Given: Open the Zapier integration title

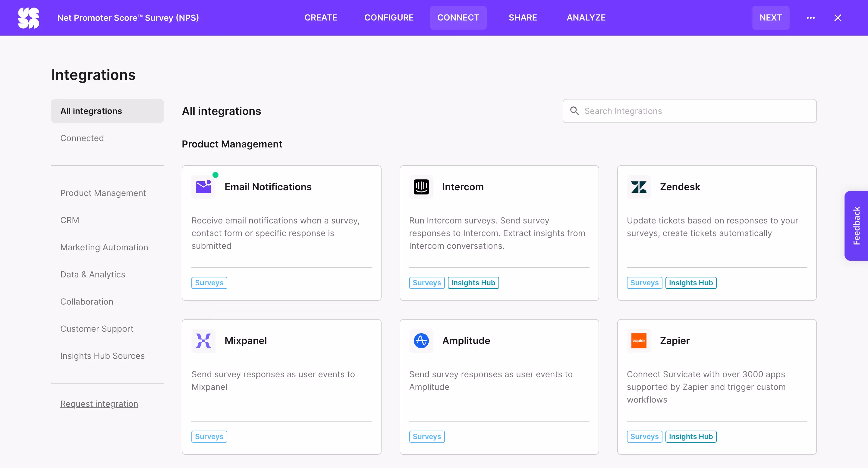Looking at the screenshot, I should click(x=675, y=340).
